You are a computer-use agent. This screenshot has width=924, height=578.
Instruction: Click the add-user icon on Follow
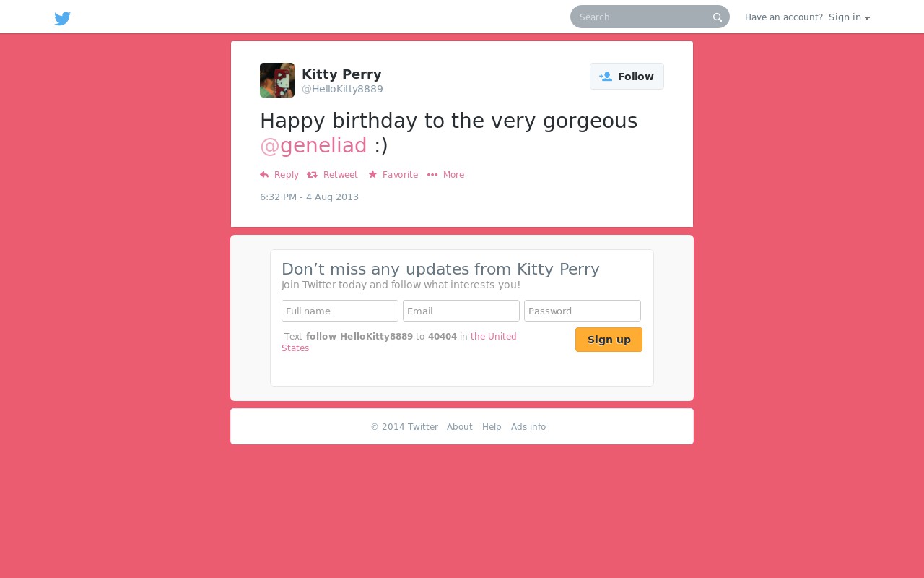click(606, 77)
